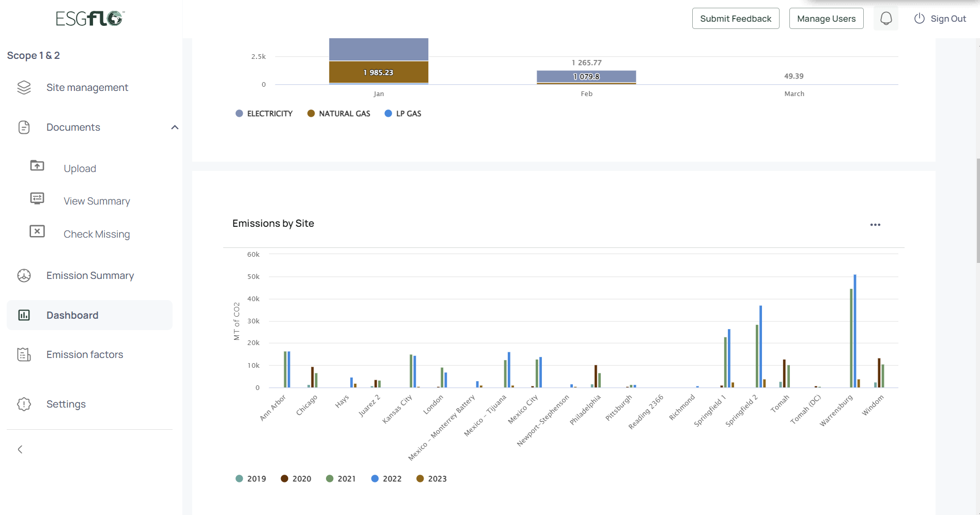The width and height of the screenshot is (980, 515).
Task: Open the Emission Summary page
Action: tap(90, 275)
